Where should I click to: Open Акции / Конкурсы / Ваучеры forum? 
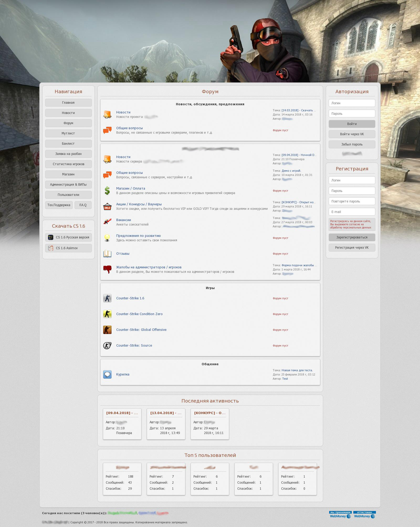click(139, 204)
